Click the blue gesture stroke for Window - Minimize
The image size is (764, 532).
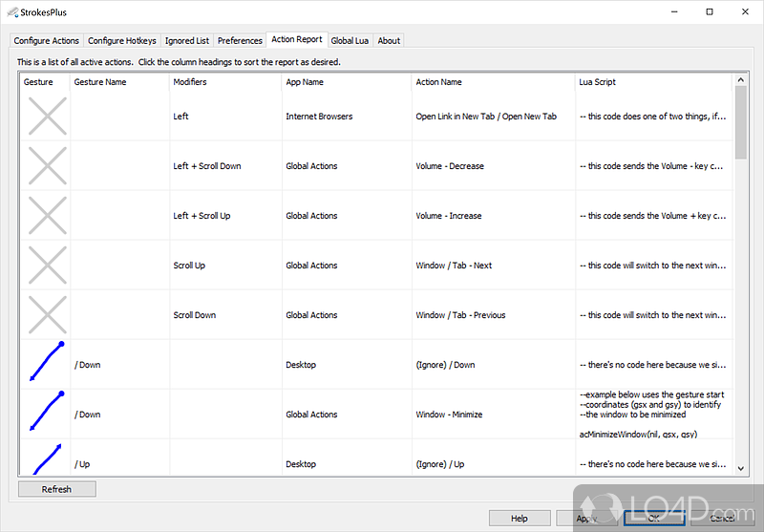(x=47, y=411)
